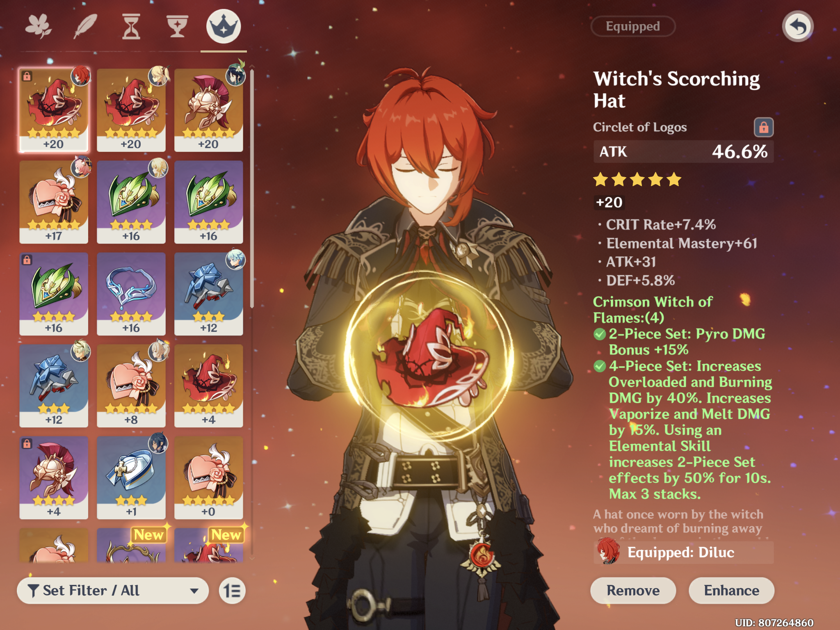Select the Circlet of Logos crown tab
Screen dimensions: 840x630
(224, 27)
